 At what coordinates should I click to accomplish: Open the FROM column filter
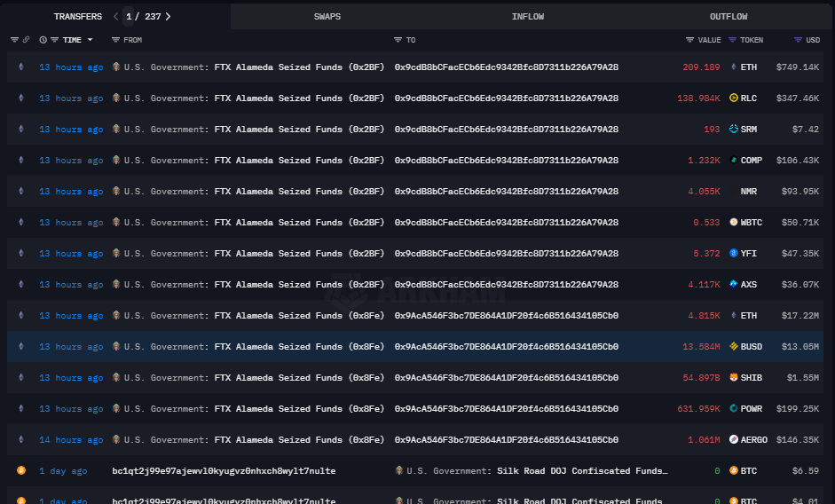coord(116,40)
